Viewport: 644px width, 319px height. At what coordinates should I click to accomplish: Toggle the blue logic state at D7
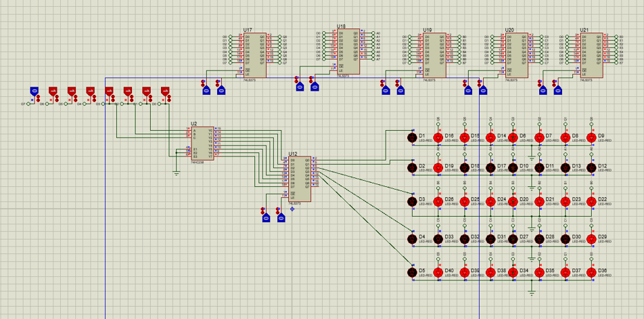(x=34, y=91)
